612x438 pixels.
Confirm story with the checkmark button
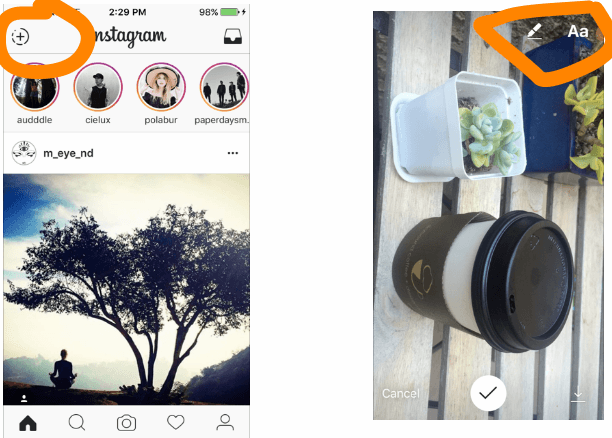coord(488,393)
